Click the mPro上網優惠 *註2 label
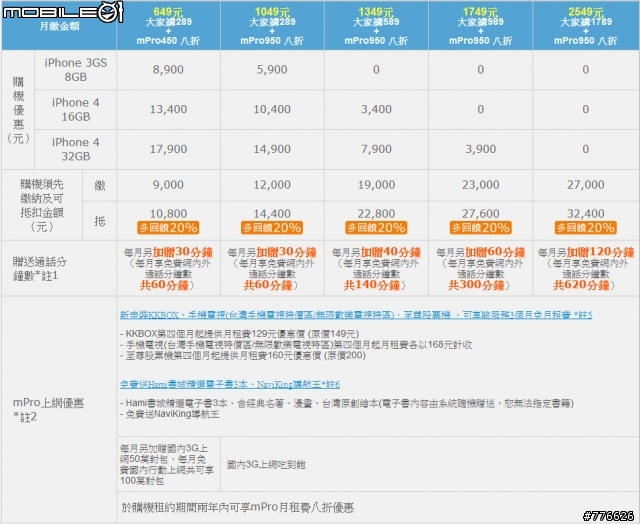 (48, 410)
